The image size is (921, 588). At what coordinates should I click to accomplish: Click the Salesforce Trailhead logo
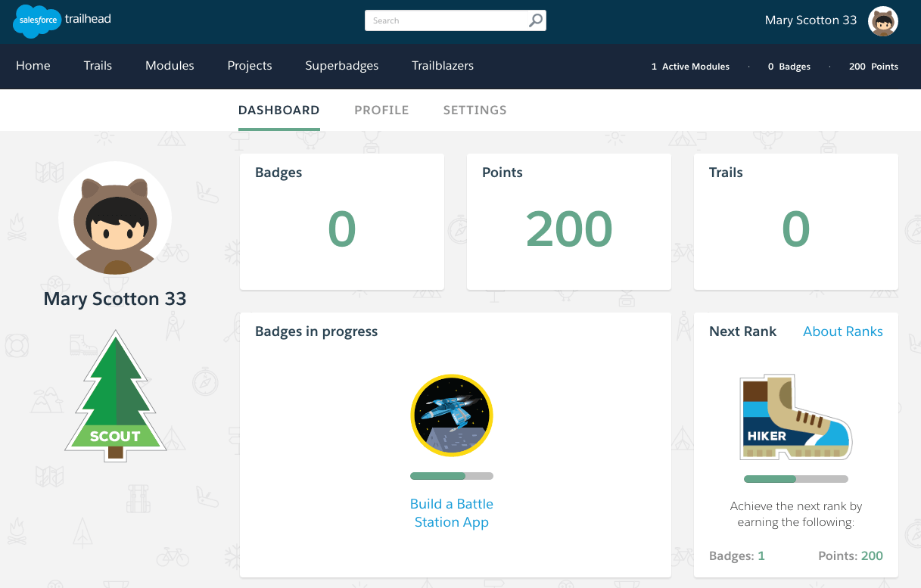[62, 20]
